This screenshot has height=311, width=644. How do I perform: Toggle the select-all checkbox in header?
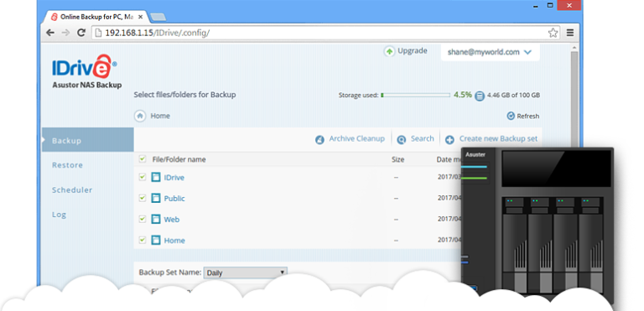point(143,158)
